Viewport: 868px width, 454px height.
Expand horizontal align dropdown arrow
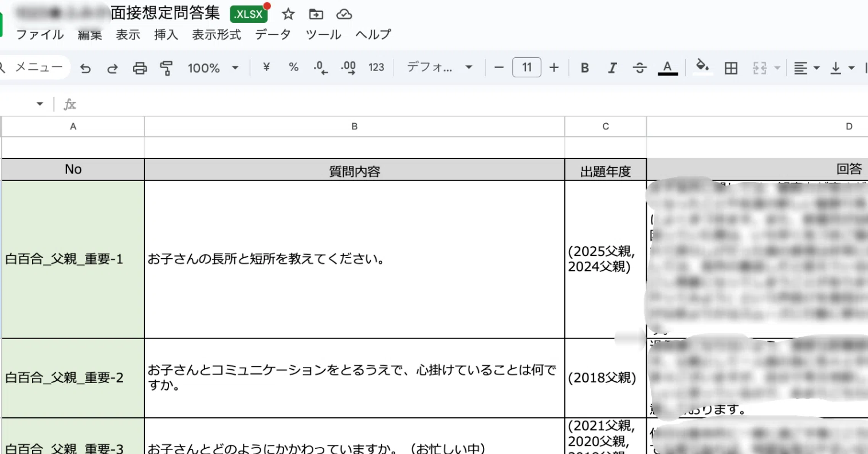(x=817, y=68)
